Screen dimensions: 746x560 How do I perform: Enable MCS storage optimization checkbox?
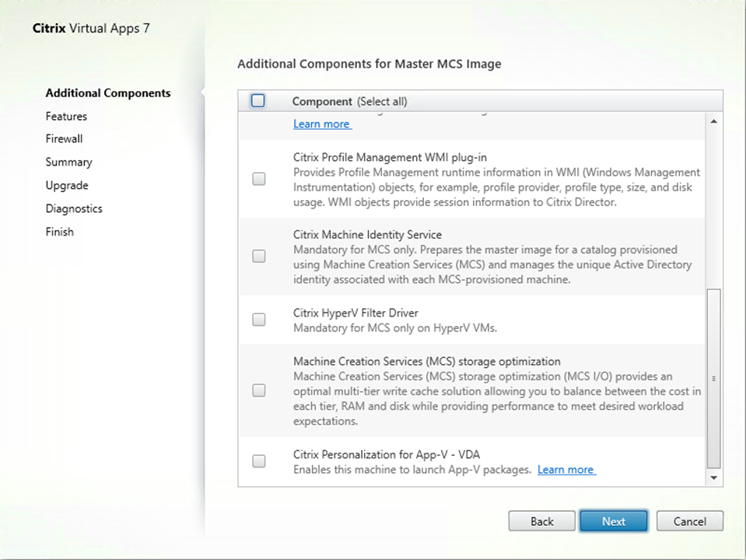tap(259, 390)
